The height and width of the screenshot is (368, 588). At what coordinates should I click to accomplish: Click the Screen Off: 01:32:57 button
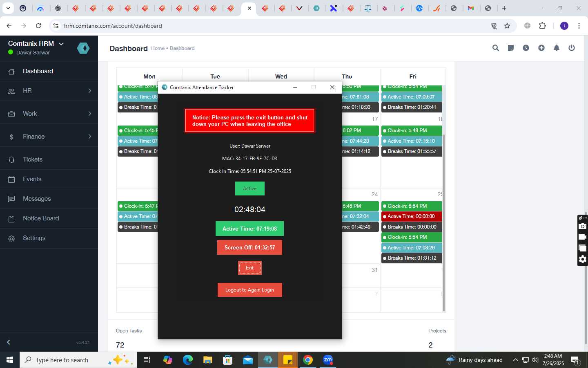pos(249,247)
